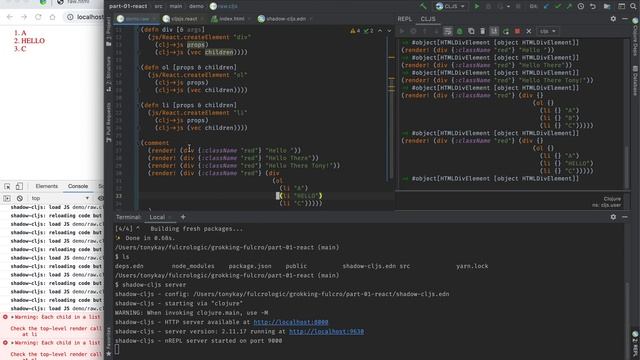This screenshot has width=640, height=360.
Task: Open the top JavaScript context dropdown
Action: point(60,198)
